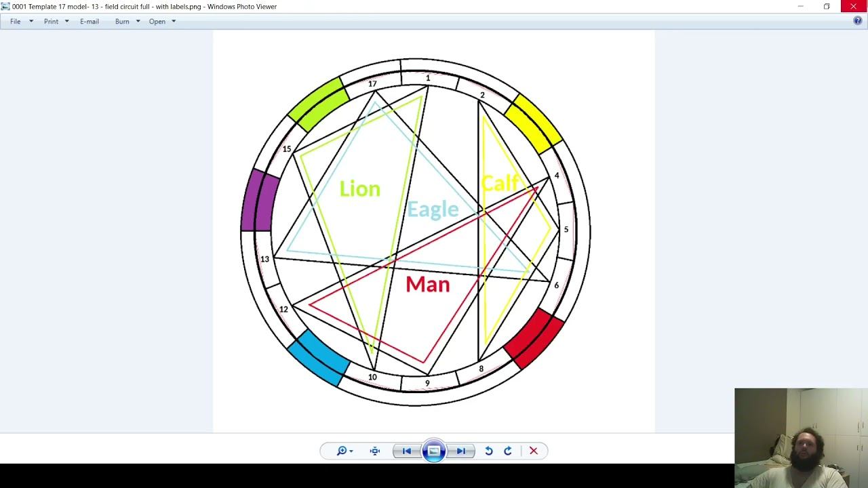Click the purple segment on diagram

click(x=260, y=201)
